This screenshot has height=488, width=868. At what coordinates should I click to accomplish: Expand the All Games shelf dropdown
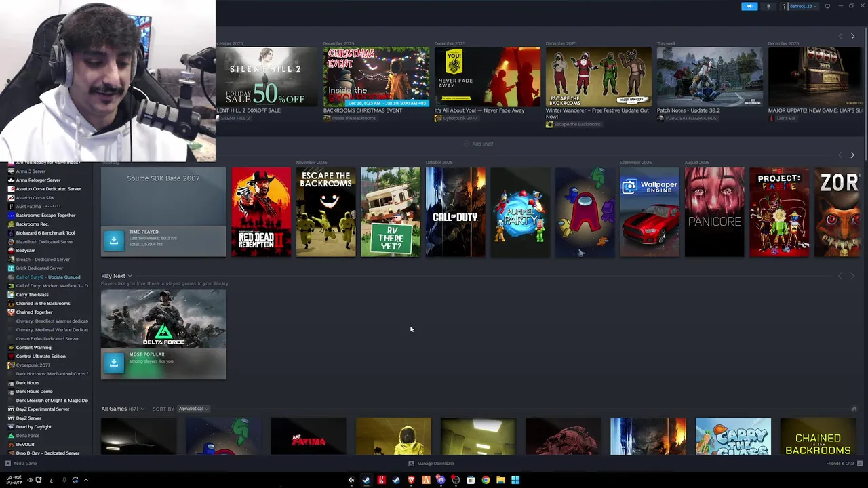click(143, 409)
